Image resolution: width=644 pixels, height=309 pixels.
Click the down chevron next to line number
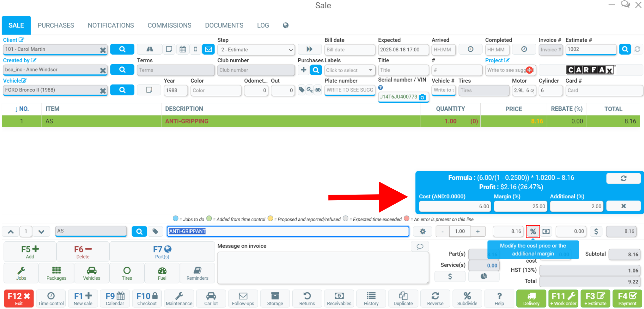(x=41, y=231)
